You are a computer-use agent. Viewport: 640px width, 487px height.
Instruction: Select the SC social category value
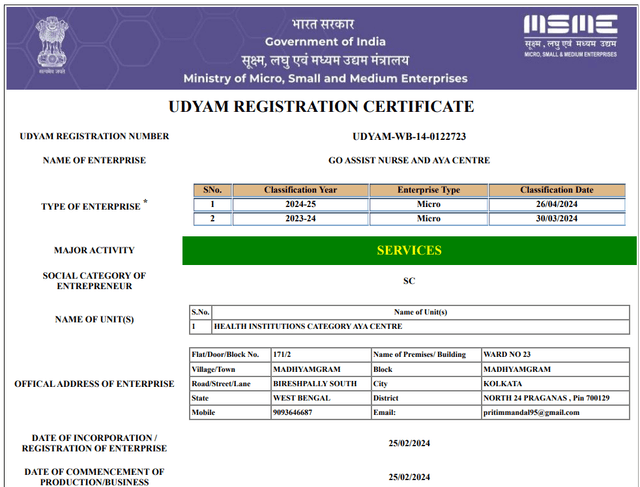409,281
